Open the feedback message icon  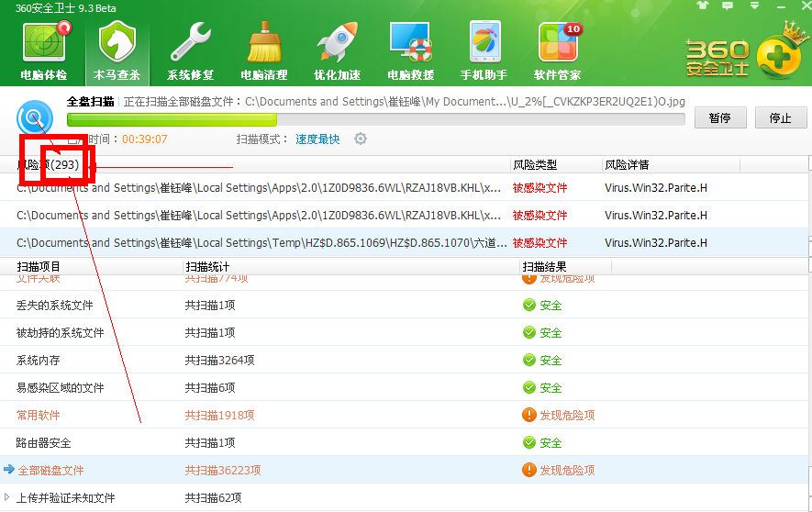[728, 6]
